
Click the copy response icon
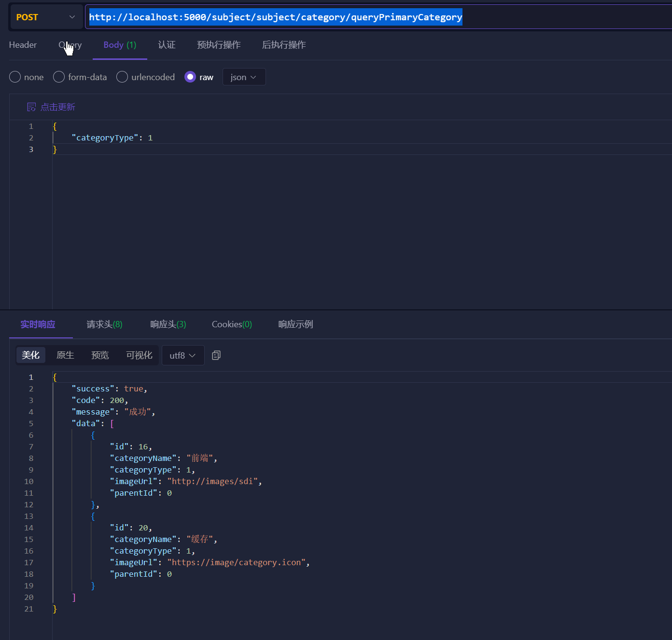click(x=216, y=355)
